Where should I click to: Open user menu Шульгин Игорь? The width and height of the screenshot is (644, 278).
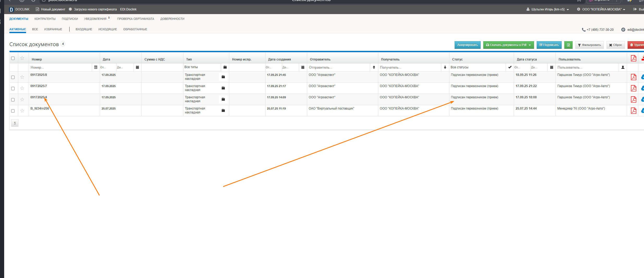(548, 9)
